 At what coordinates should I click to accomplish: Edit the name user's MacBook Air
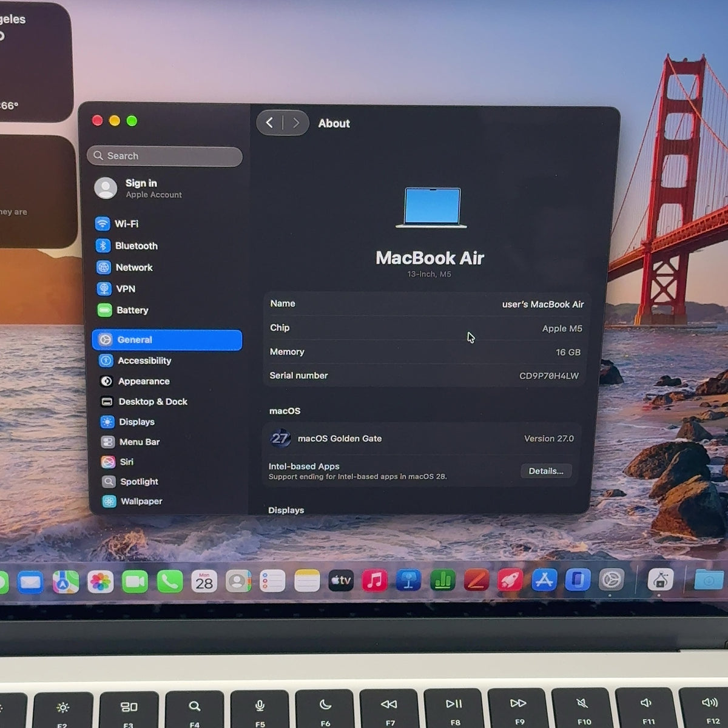click(x=543, y=304)
